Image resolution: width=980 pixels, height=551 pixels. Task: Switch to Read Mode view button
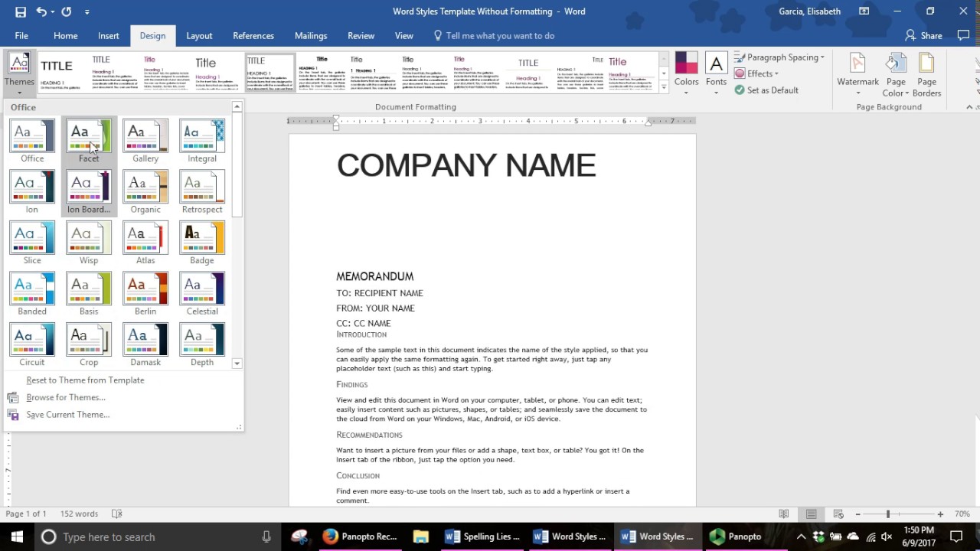pyautogui.click(x=784, y=514)
